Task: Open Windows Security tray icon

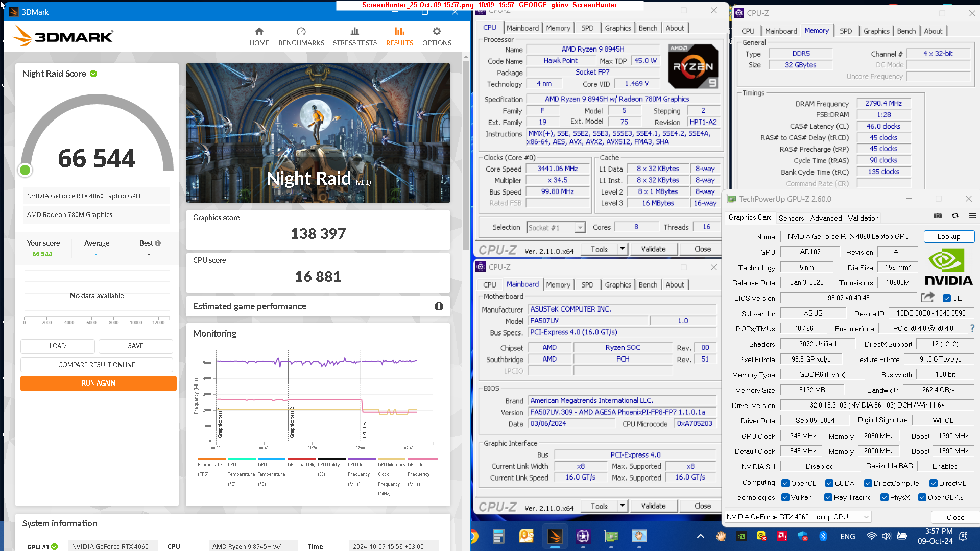Action: pyautogui.click(x=802, y=536)
